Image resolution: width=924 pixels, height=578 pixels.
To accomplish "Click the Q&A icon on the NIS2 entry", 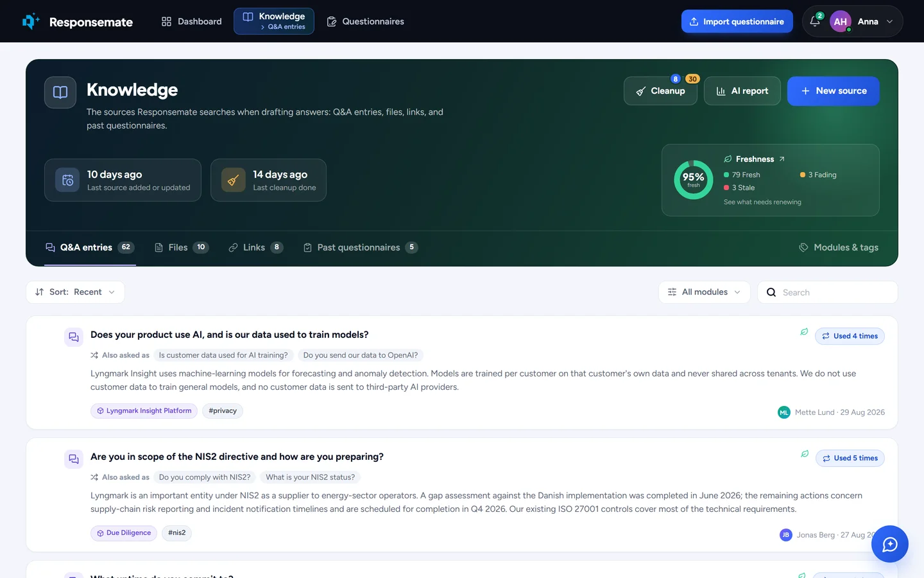I will (74, 459).
